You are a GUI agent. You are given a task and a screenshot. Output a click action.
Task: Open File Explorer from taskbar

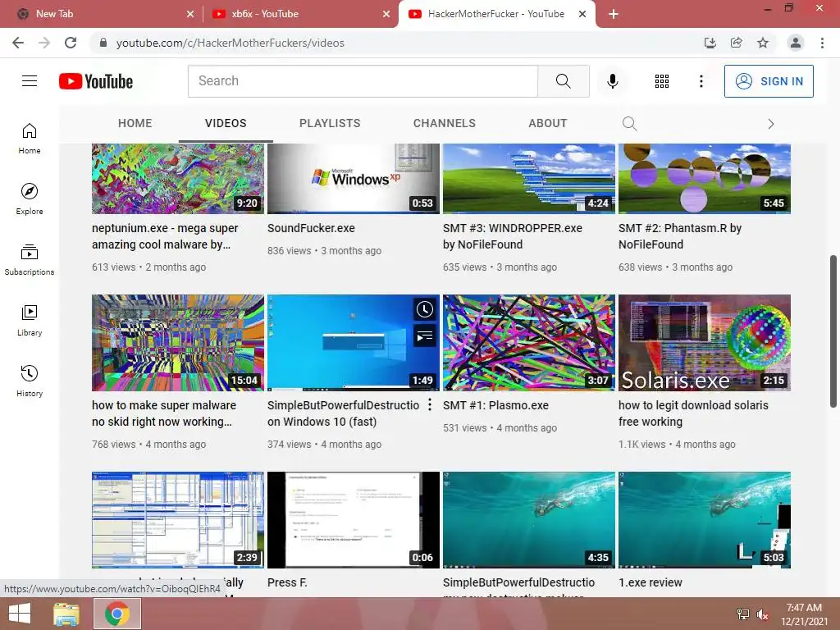(x=66, y=614)
